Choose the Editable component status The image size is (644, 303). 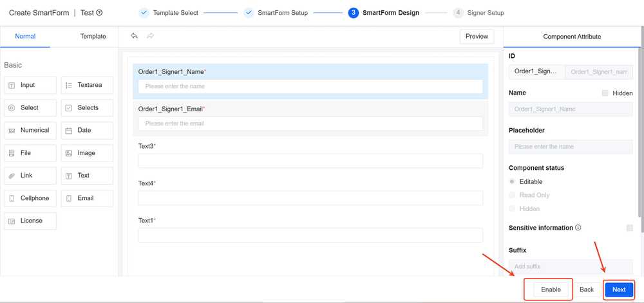tap(513, 181)
